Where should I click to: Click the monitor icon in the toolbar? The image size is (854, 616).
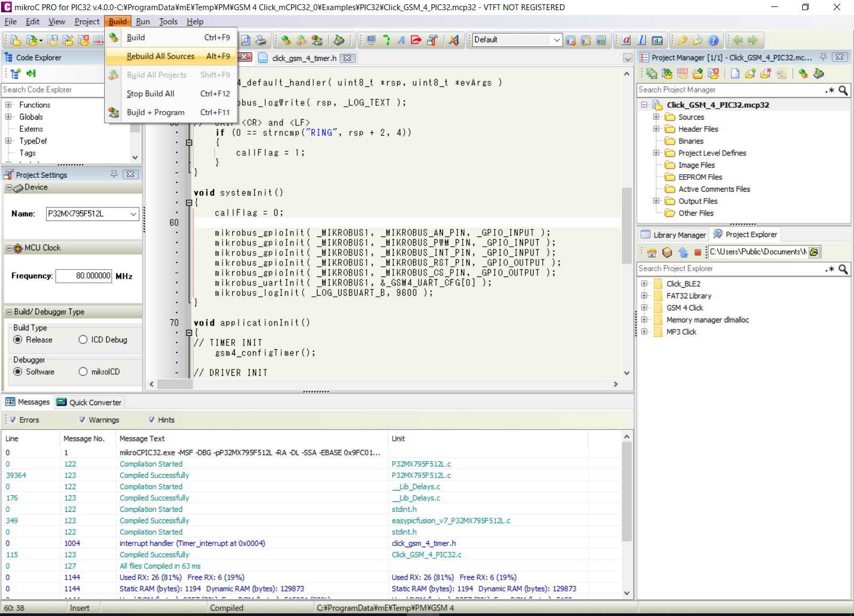pos(371,40)
